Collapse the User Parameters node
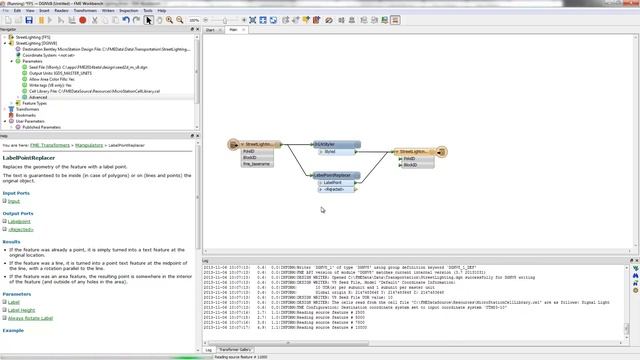 coord(5,121)
